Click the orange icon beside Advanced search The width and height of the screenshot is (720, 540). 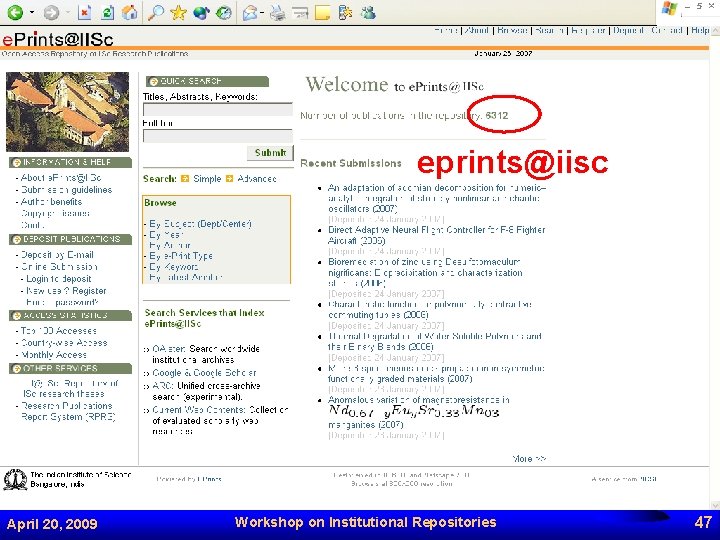coord(230,179)
